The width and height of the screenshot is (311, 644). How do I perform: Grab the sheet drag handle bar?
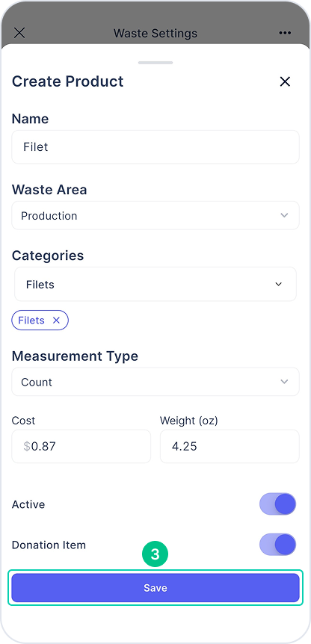point(155,63)
